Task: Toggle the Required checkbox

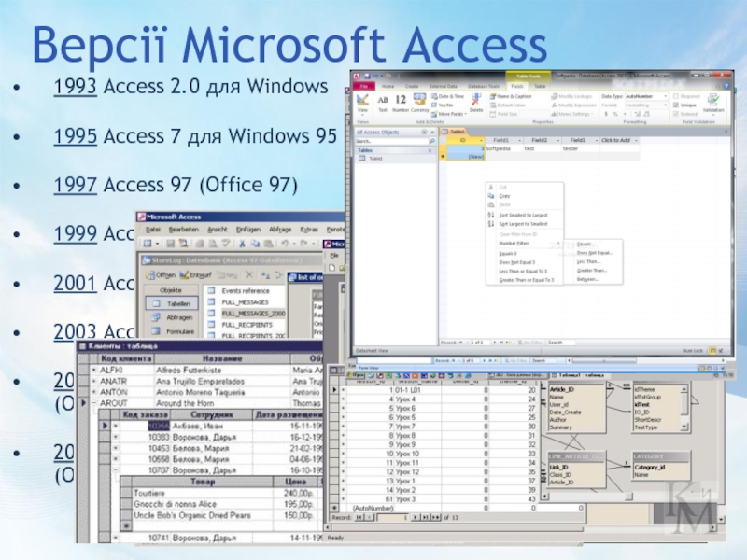Action: coord(676,96)
